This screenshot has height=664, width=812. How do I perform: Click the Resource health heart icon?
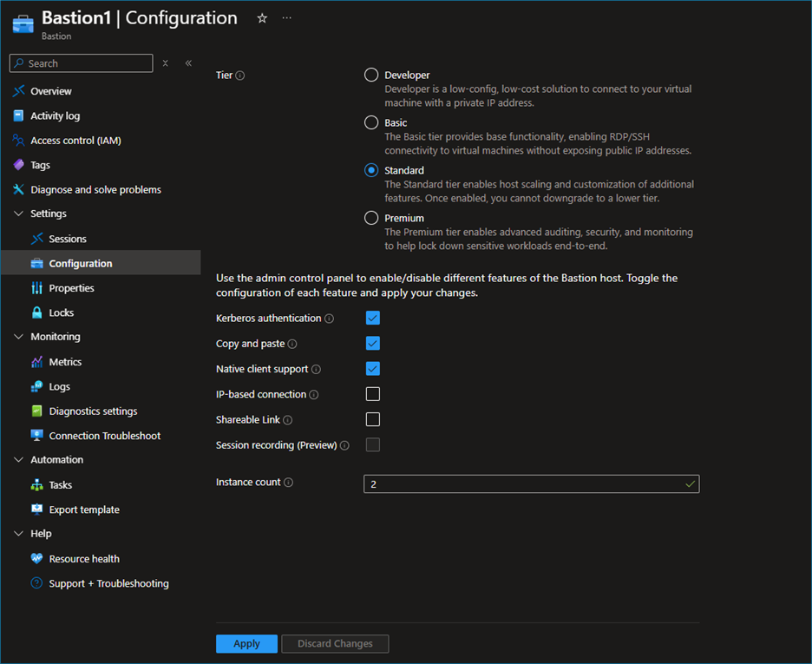coord(36,558)
